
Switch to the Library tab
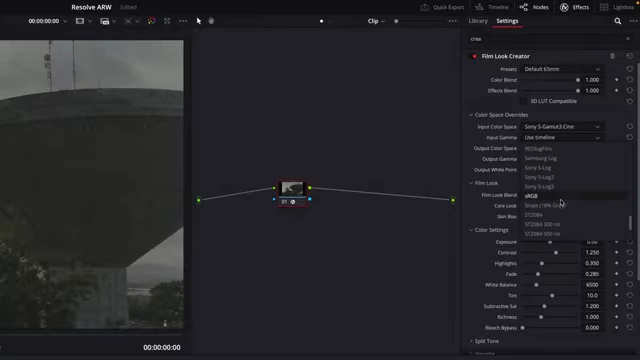point(478,21)
